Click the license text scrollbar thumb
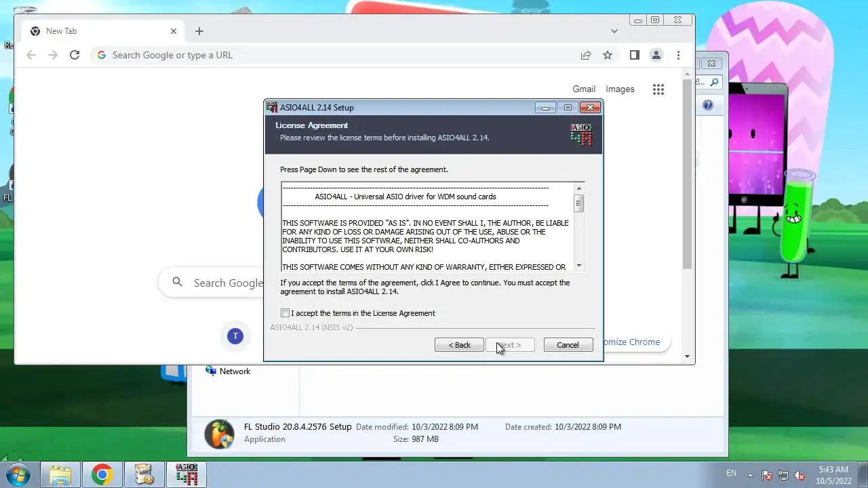This screenshot has height=488, width=868. click(579, 203)
